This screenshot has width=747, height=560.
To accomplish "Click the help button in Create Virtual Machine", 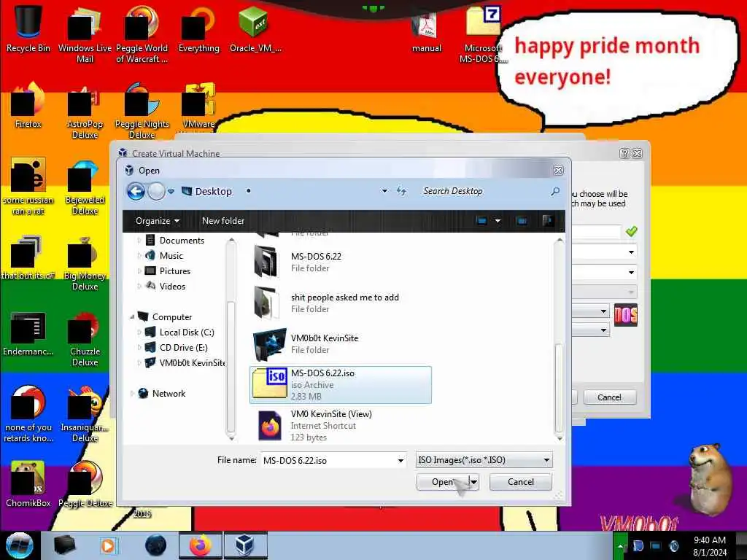I will pos(624,153).
